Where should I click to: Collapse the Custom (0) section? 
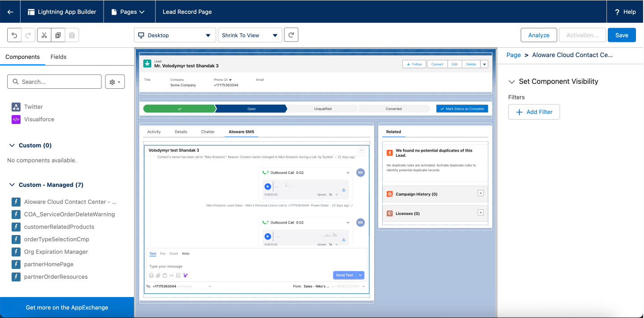13,145
